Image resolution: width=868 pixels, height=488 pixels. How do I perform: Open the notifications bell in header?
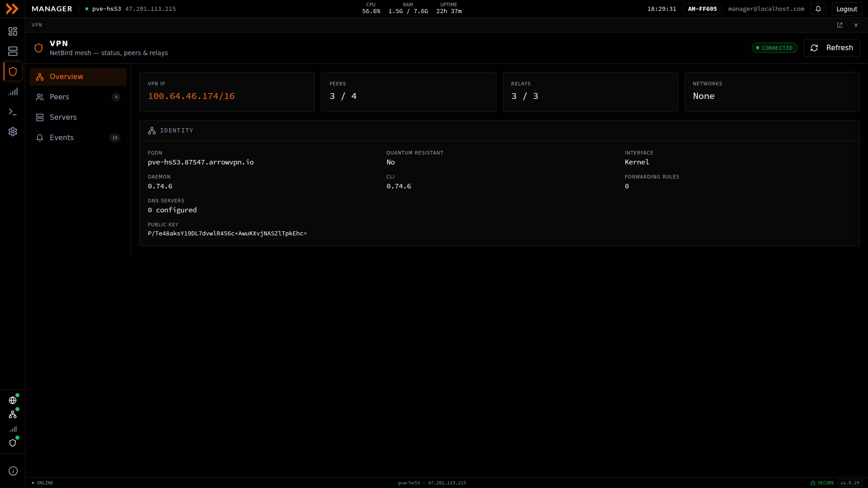coord(818,9)
